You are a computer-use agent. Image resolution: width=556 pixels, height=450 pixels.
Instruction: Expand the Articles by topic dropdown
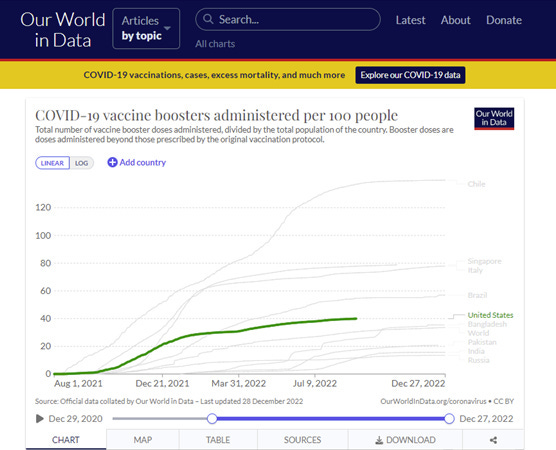(x=146, y=28)
